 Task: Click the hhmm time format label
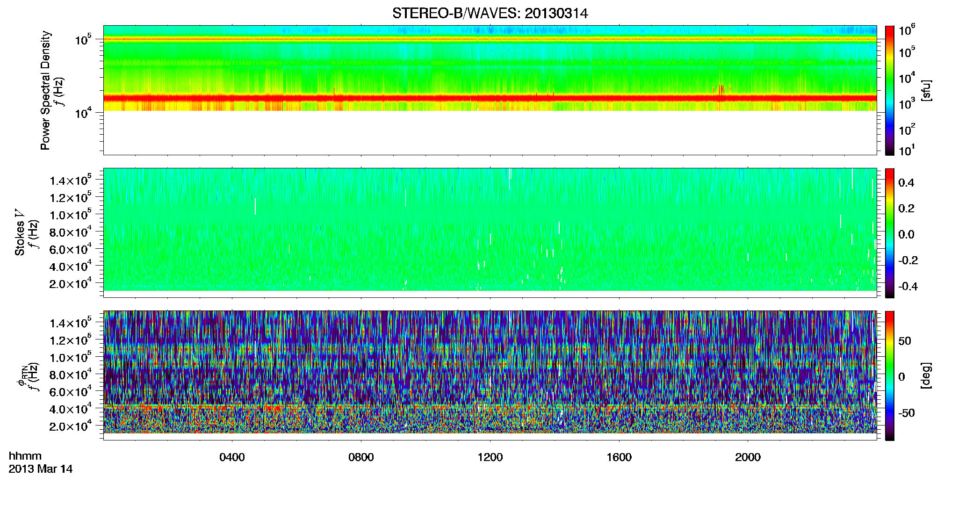click(x=25, y=456)
